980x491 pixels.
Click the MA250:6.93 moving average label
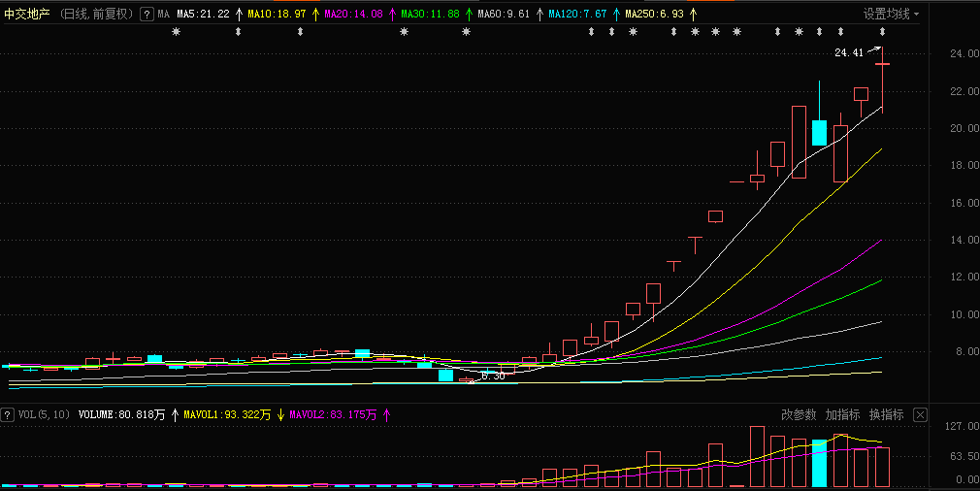[654, 14]
